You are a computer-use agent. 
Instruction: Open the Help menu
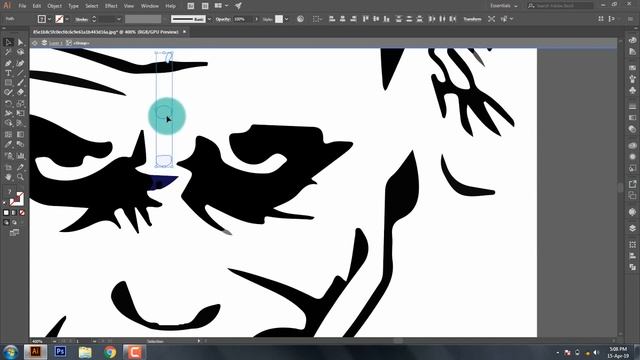[171, 6]
